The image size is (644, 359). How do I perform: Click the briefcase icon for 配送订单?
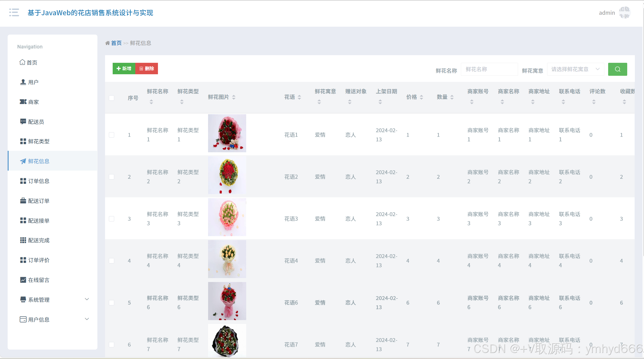23,201
